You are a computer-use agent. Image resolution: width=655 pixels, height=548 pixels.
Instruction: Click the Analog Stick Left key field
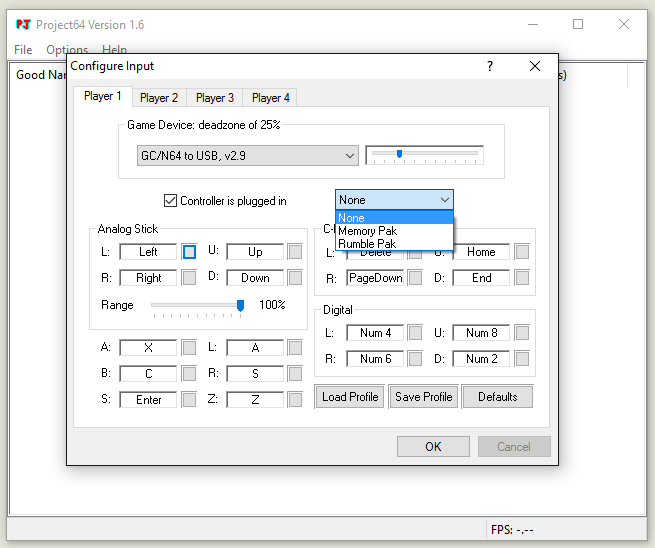[148, 252]
